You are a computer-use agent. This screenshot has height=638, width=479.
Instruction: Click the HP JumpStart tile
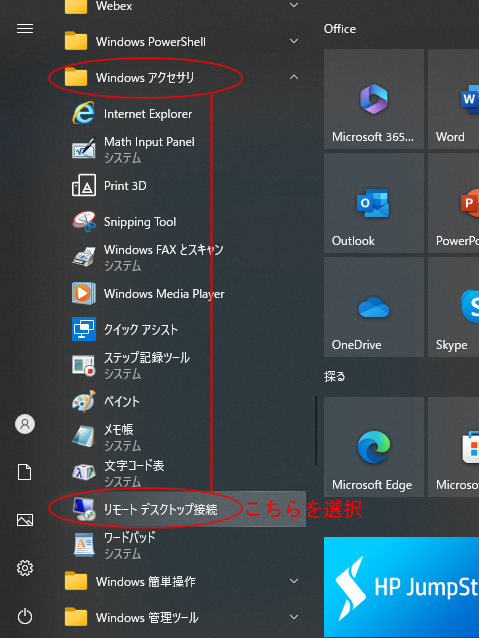pyautogui.click(x=401, y=587)
